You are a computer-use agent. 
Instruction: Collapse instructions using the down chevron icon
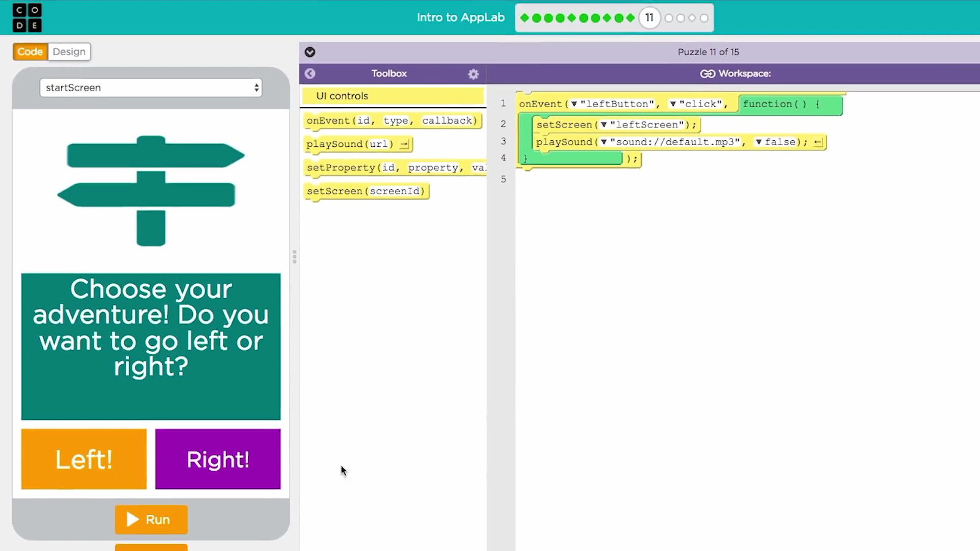(310, 52)
